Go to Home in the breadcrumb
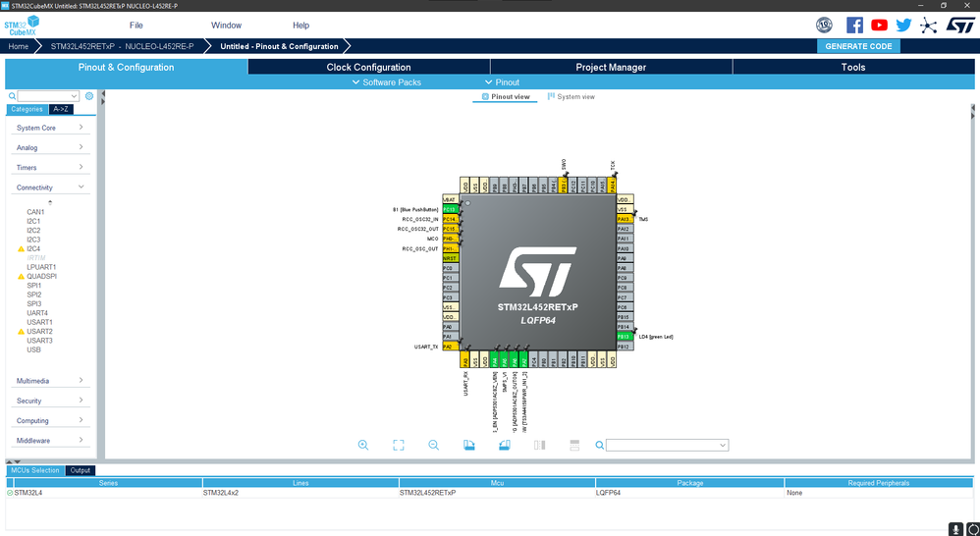This screenshot has width=980, height=536. click(18, 46)
